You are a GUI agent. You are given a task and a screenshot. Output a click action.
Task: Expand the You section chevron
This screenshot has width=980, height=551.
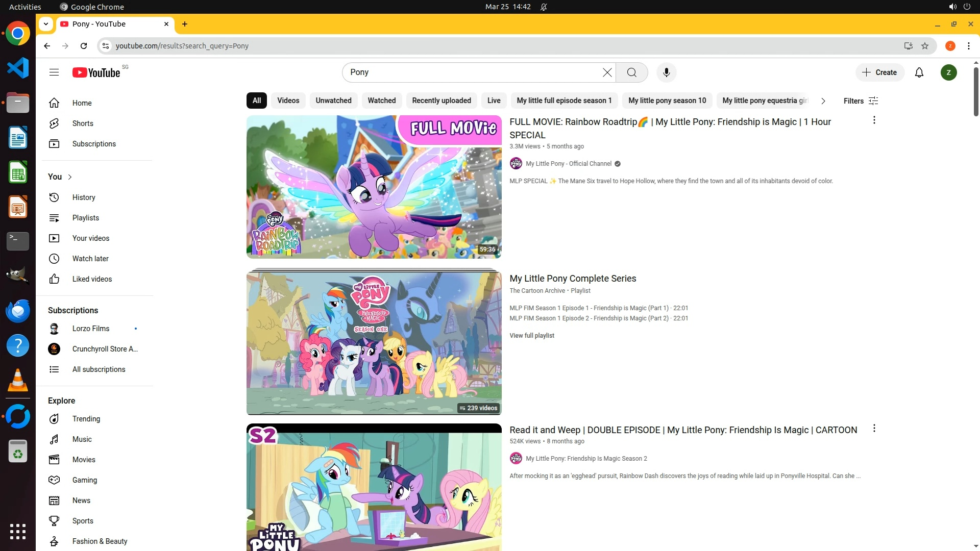pos(70,177)
